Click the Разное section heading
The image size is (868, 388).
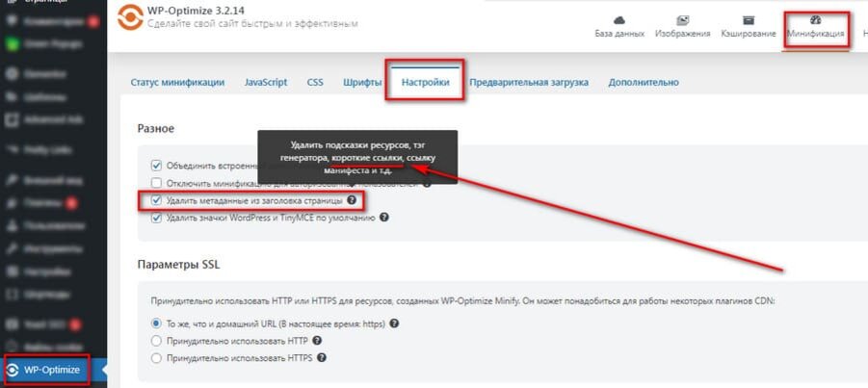[155, 129]
